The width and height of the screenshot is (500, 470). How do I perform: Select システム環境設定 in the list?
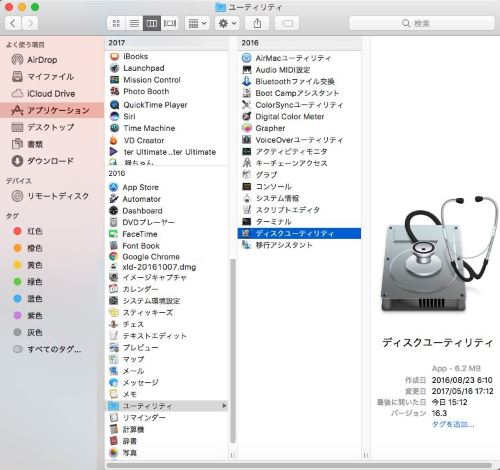[167, 301]
